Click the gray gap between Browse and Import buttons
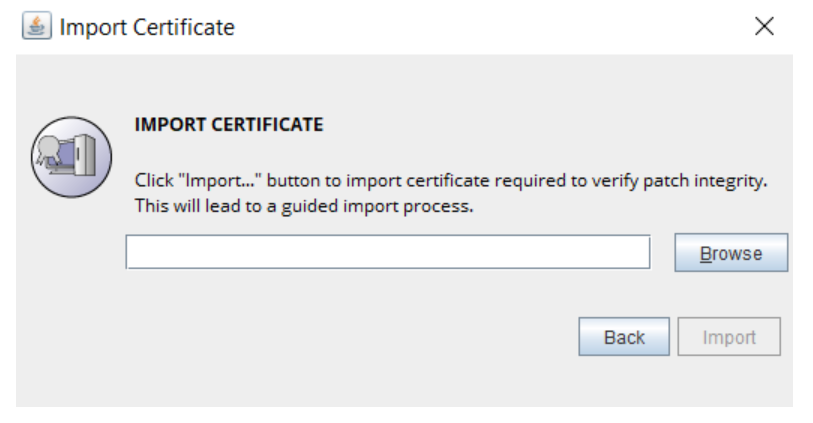Viewport: 813px width, 423px height. [731, 295]
